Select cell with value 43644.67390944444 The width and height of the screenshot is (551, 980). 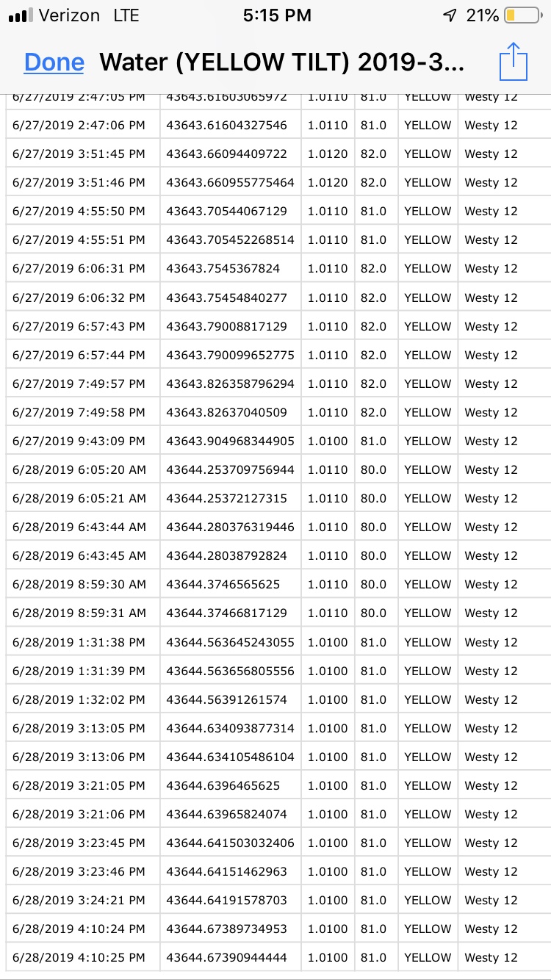pyautogui.click(x=231, y=958)
